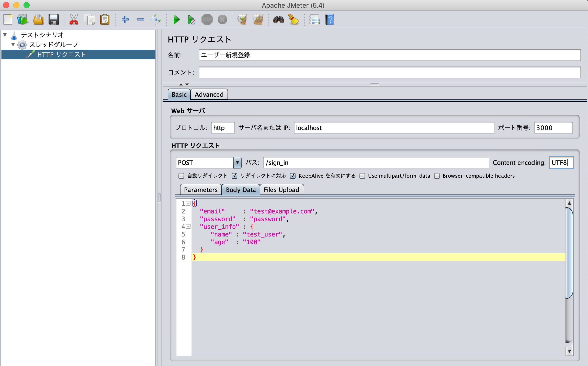Click the Clear All broom icon
The image size is (588, 366).
pyautogui.click(x=258, y=19)
